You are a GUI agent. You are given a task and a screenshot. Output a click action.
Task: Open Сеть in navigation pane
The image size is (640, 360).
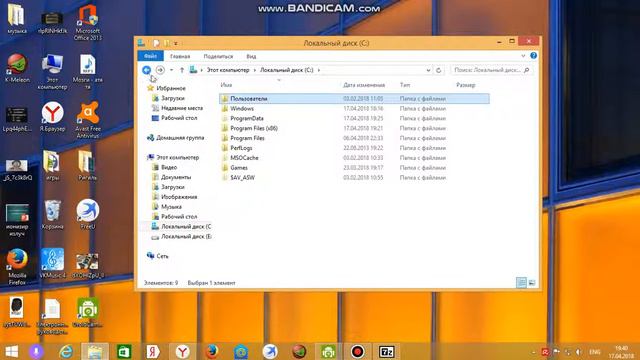point(162,256)
